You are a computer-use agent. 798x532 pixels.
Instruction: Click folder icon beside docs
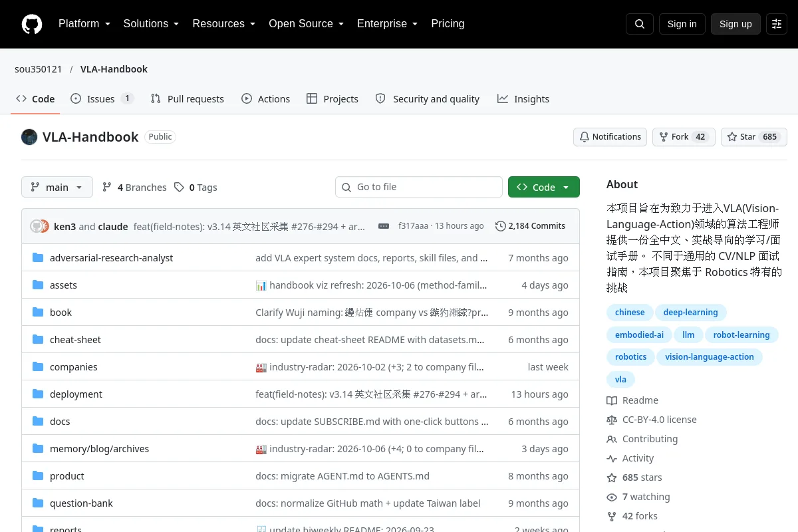pos(38,422)
